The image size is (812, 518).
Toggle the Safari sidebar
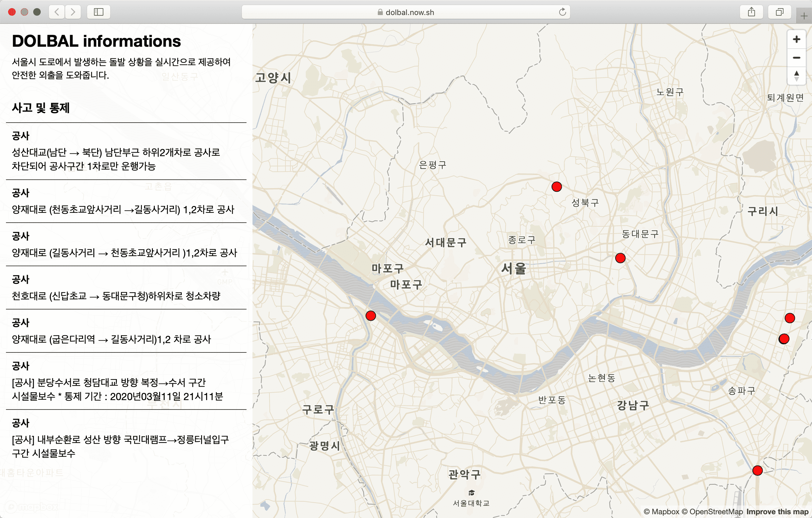click(98, 12)
